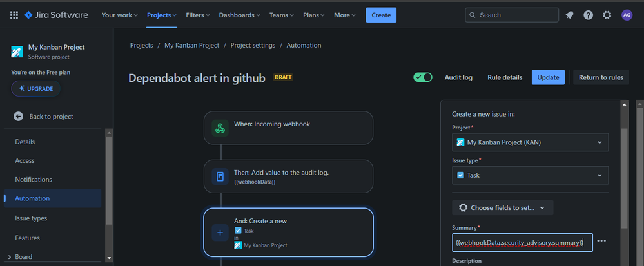
Task: Open the Dashboards dropdown menu
Action: pyautogui.click(x=239, y=15)
